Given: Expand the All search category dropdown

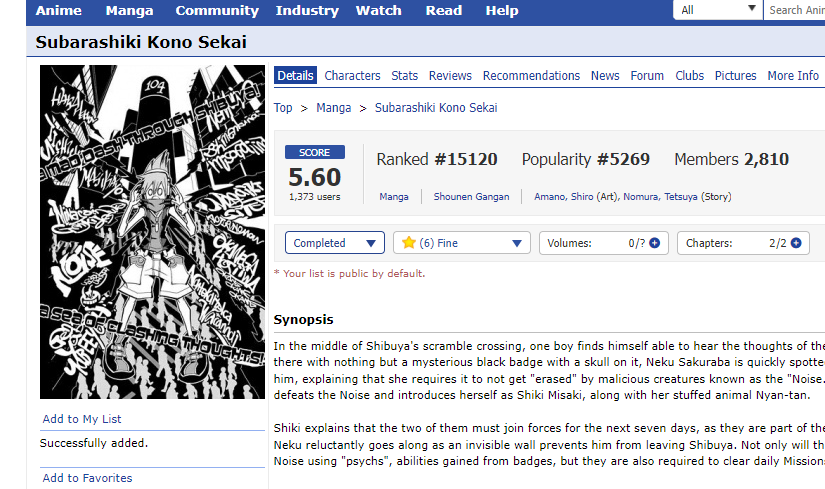Looking at the screenshot, I should (x=717, y=10).
